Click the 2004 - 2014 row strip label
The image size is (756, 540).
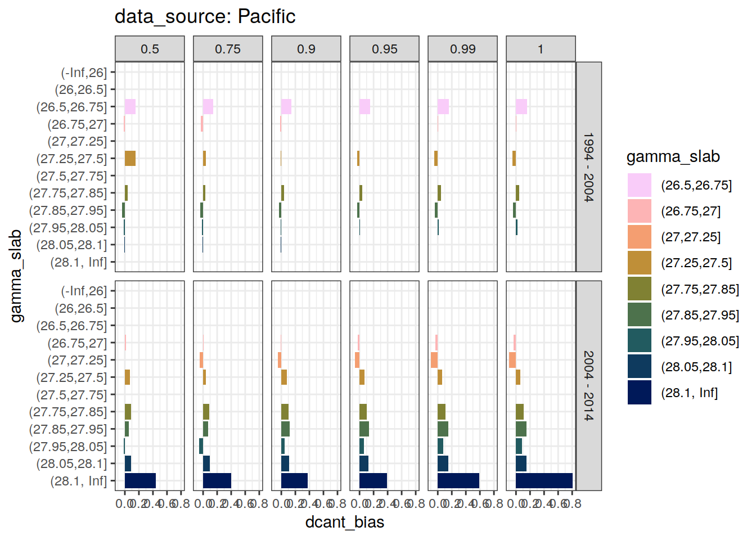click(589, 386)
